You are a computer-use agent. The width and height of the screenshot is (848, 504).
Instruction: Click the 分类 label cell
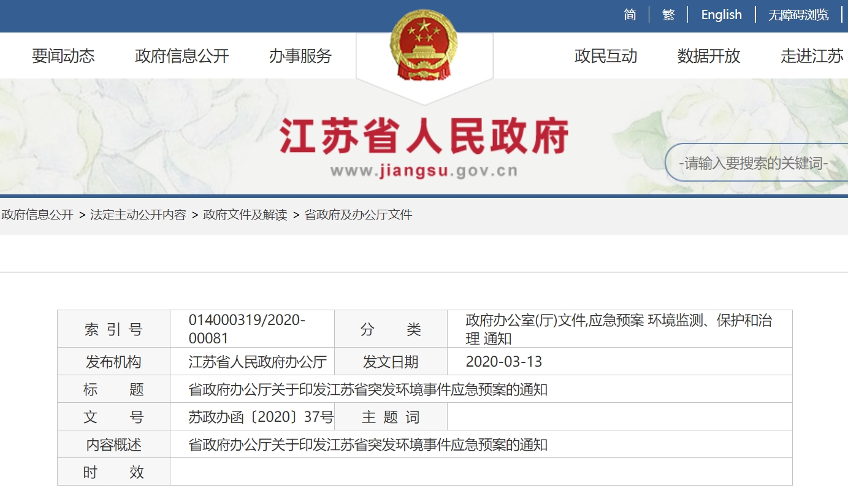pyautogui.click(x=391, y=329)
